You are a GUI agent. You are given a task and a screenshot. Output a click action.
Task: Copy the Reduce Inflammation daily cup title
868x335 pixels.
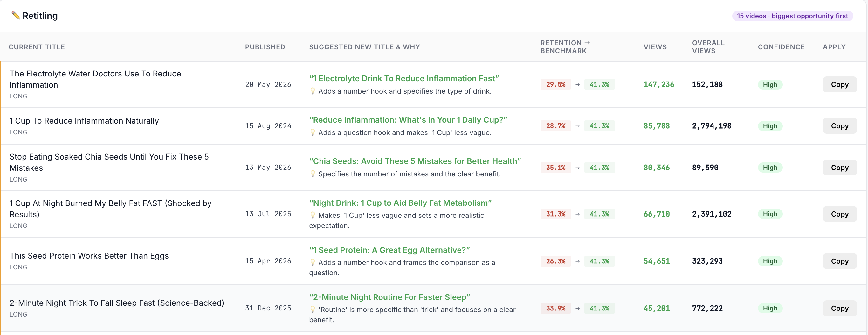pos(839,126)
